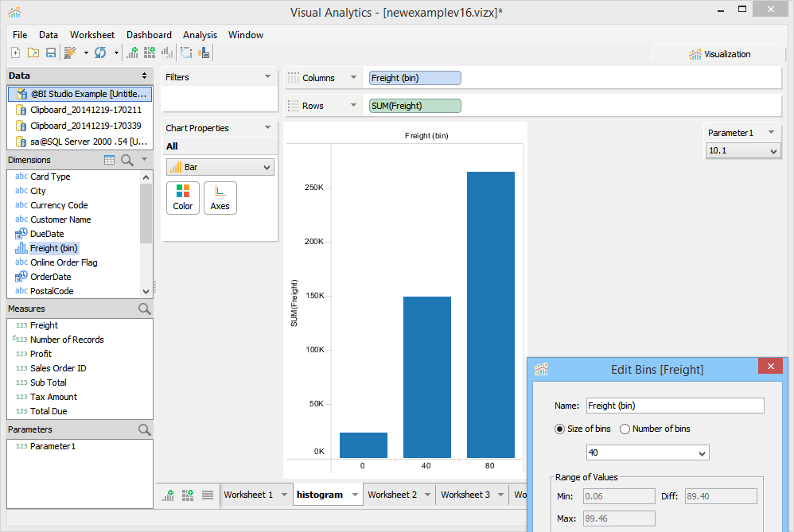Open the Analysis menu
Screen dimensions: 794x532
point(200,35)
